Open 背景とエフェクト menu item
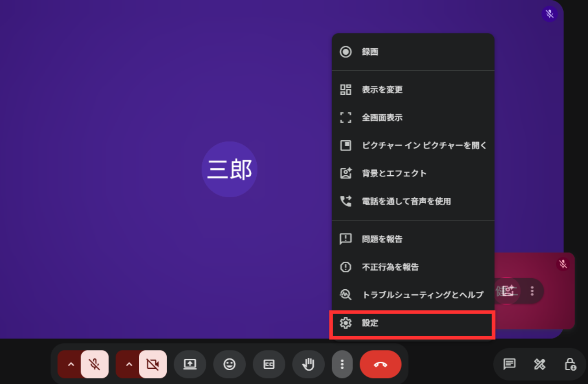 (x=413, y=173)
